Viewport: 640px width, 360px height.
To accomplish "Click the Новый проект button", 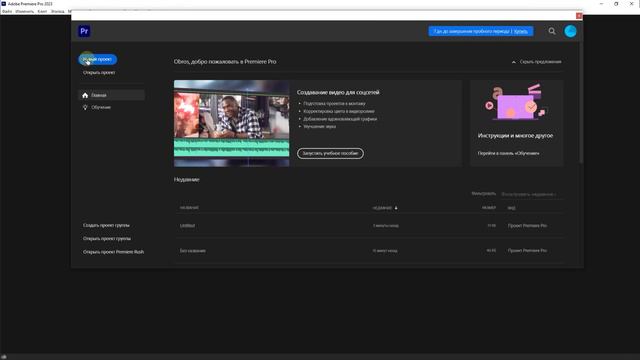I will (x=98, y=60).
